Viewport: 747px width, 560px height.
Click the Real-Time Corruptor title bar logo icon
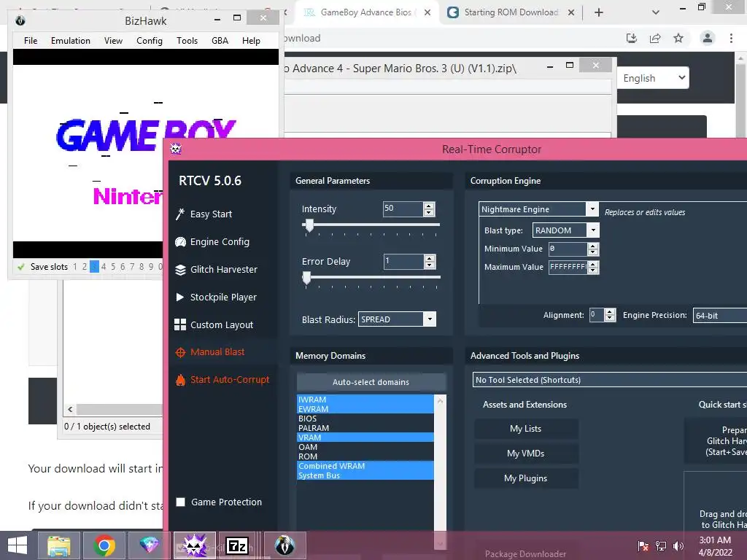[x=176, y=149]
